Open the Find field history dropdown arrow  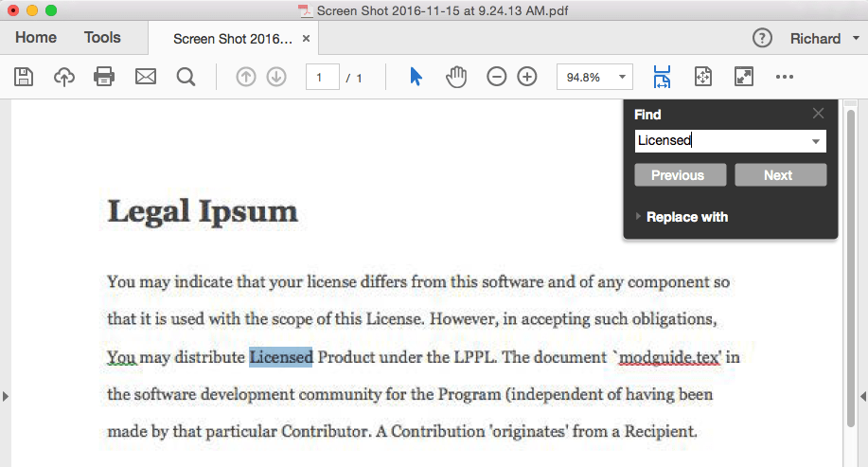coord(815,141)
